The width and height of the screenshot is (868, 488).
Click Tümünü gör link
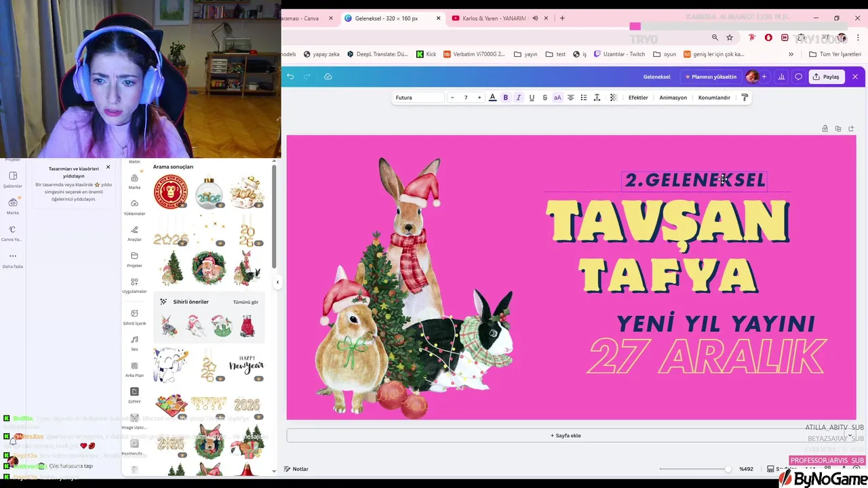(x=245, y=302)
